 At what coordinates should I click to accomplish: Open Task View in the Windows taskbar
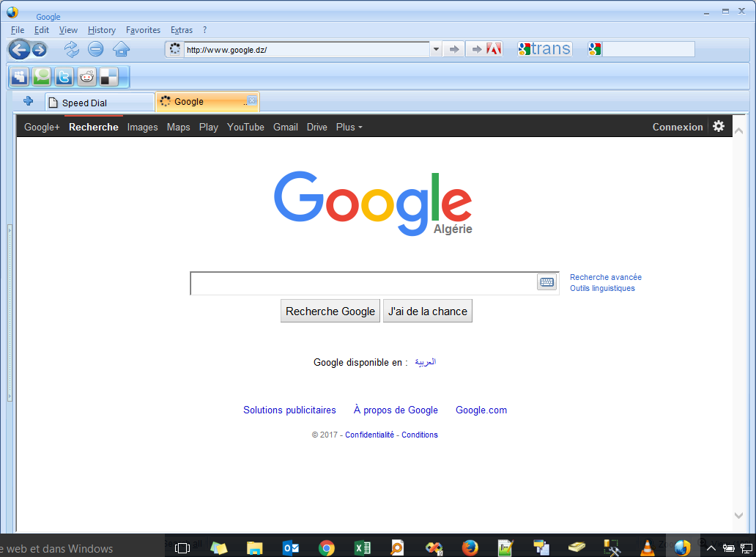182,547
